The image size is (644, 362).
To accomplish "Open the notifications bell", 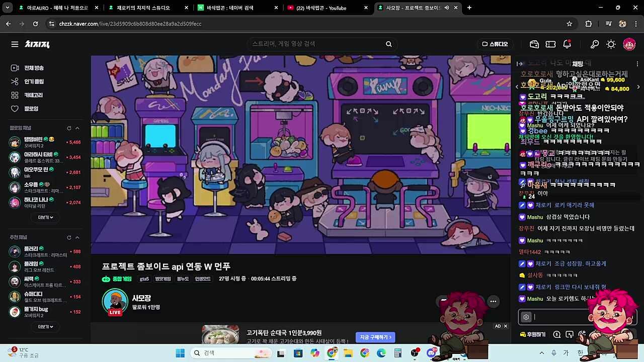I will point(567,44).
